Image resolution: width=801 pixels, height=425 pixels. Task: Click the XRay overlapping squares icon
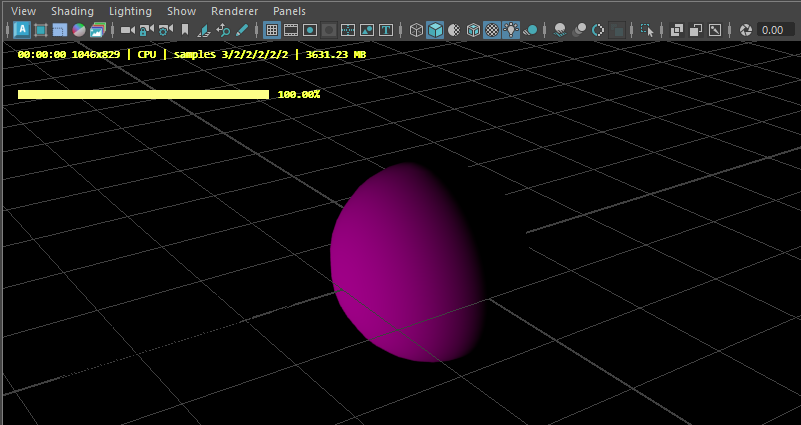tap(677, 30)
